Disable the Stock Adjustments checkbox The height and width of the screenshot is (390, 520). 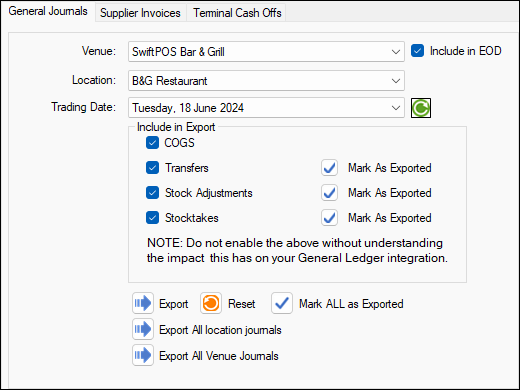[152, 193]
